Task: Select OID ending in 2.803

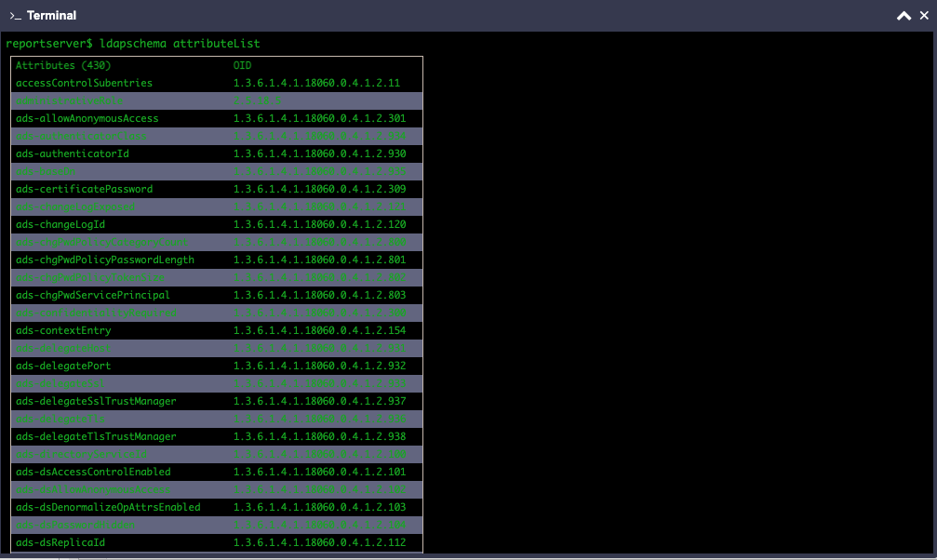Action: tap(320, 295)
